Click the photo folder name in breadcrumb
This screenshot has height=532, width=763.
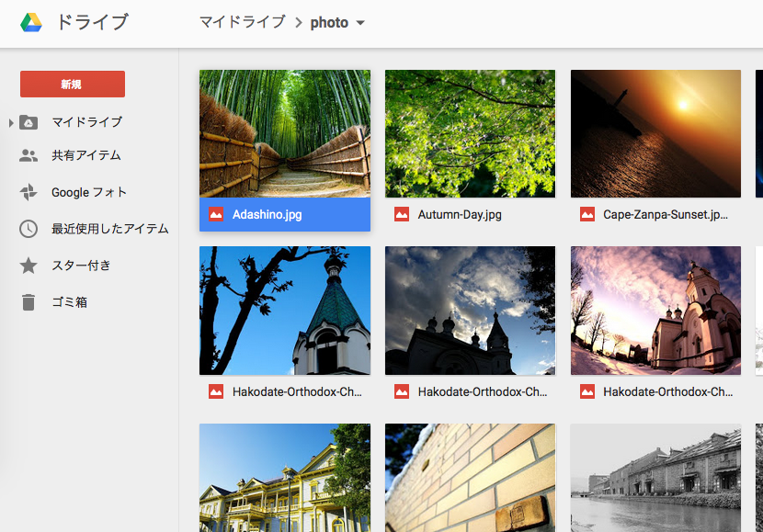(x=329, y=23)
